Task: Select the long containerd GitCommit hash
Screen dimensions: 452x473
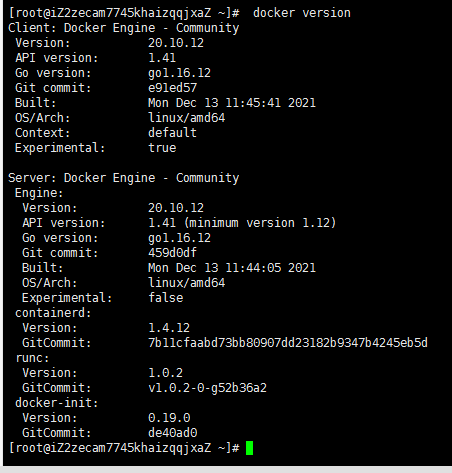Action: [288, 343]
